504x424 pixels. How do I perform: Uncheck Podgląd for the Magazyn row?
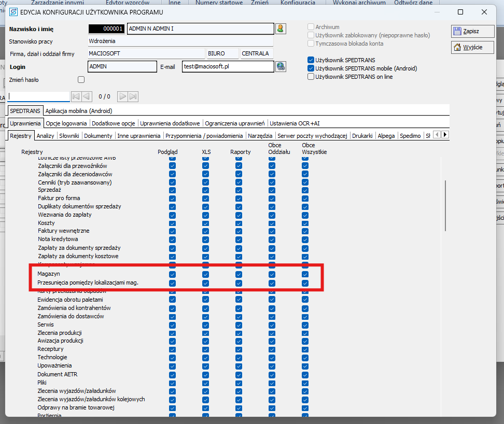[172, 274]
